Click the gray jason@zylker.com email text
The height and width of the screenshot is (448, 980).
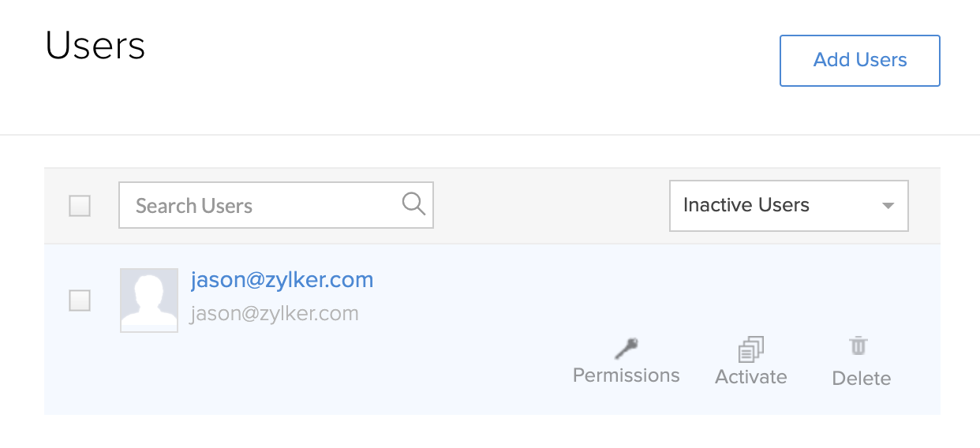tap(275, 314)
